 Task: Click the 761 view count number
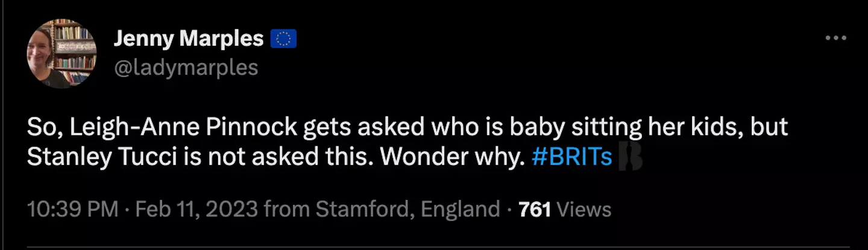535,210
